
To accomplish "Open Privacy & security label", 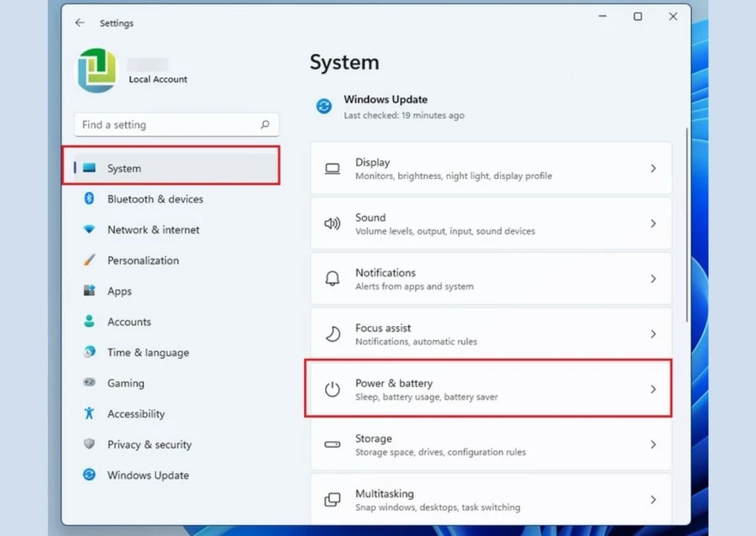I will coord(150,444).
